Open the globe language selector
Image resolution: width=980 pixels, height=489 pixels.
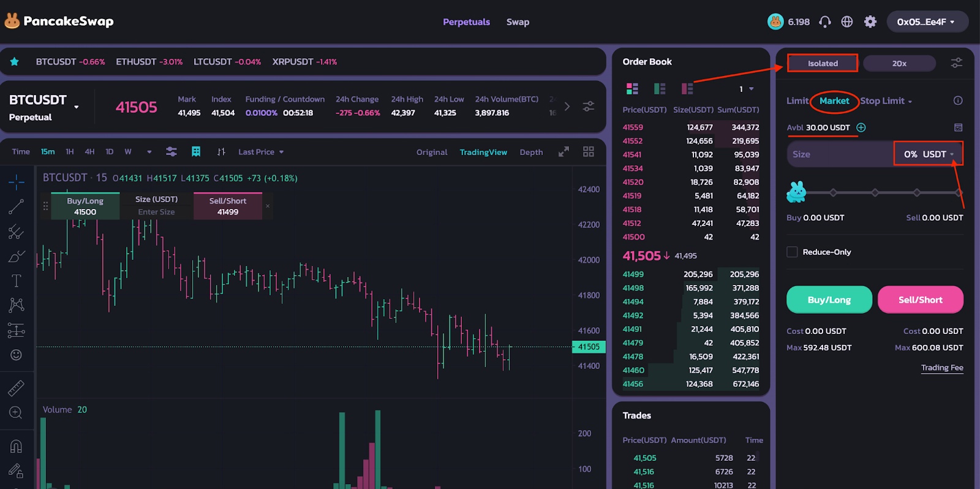[847, 22]
